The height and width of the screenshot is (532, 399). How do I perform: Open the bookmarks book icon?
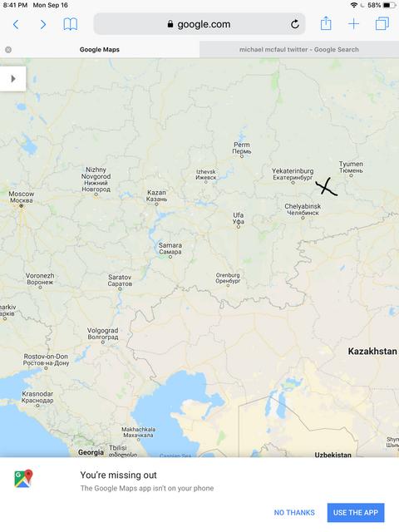click(70, 24)
